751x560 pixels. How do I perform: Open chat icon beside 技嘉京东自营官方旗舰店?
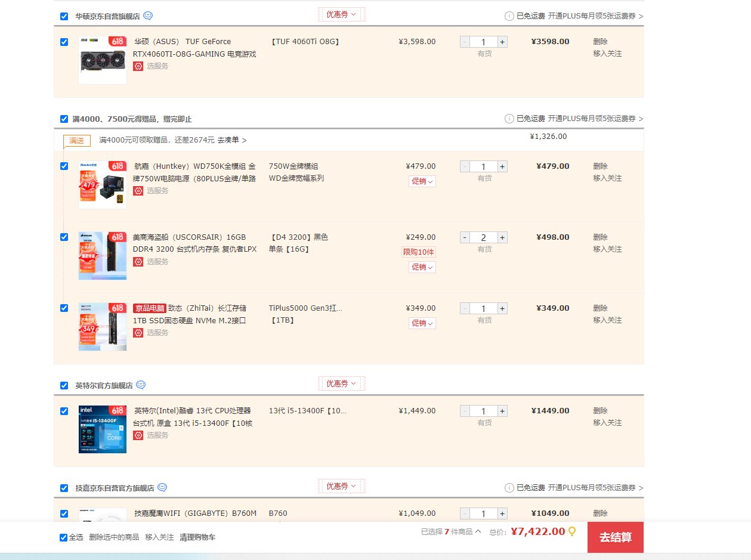[162, 487]
